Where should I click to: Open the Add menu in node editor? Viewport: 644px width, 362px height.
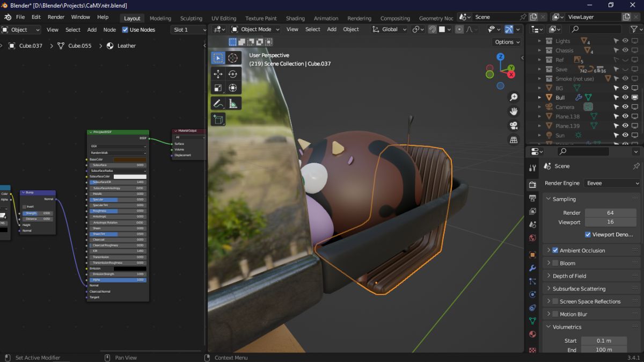pos(92,30)
